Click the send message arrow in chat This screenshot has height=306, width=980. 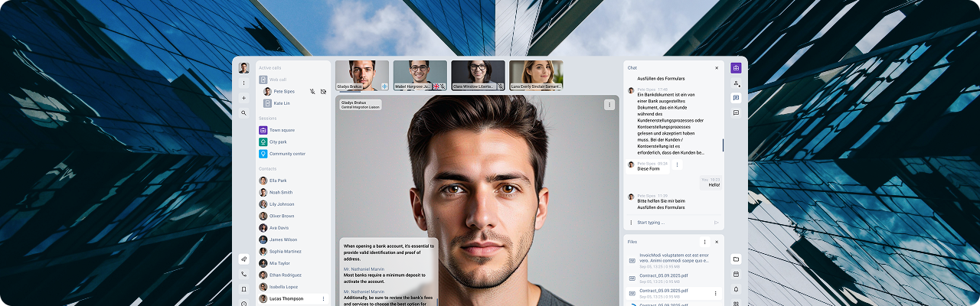click(x=717, y=223)
